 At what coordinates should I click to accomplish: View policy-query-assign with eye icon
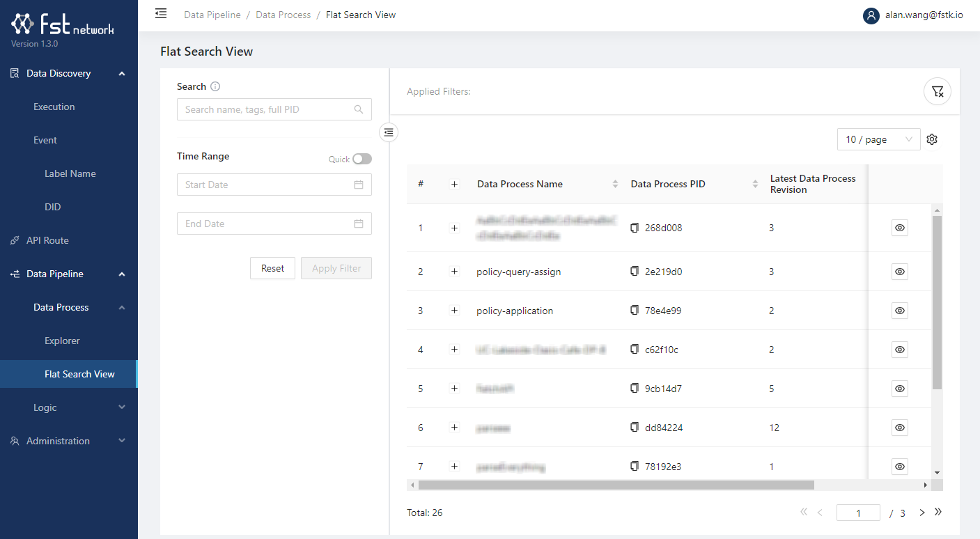pos(900,272)
